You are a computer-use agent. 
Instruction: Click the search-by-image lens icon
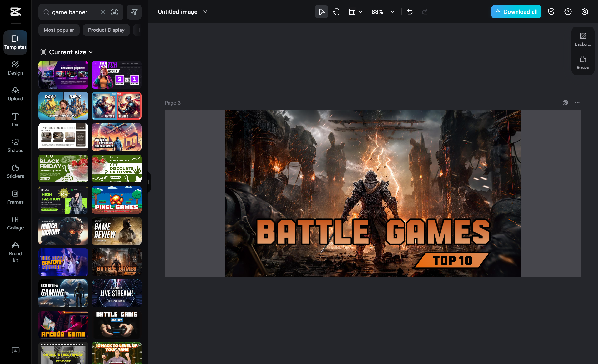tap(115, 12)
